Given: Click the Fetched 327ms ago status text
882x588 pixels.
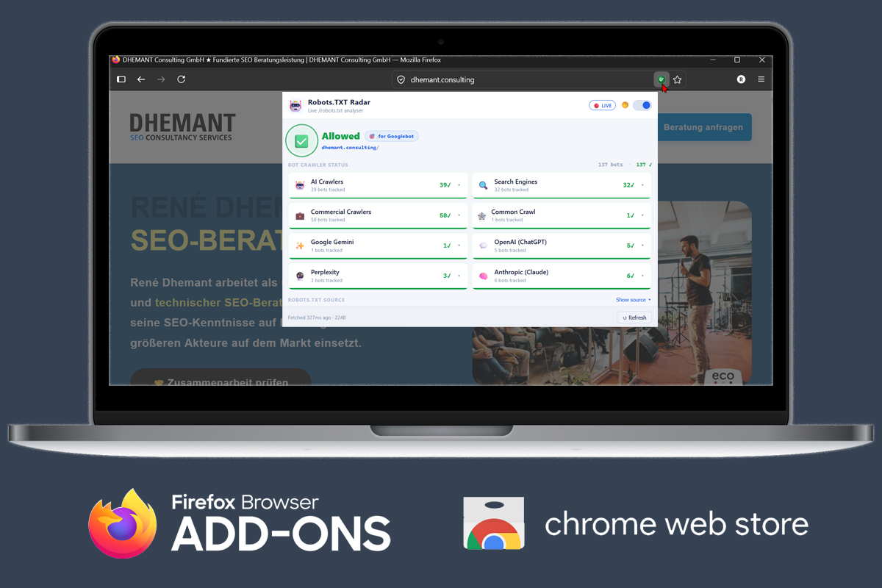Looking at the screenshot, I should tap(317, 318).
